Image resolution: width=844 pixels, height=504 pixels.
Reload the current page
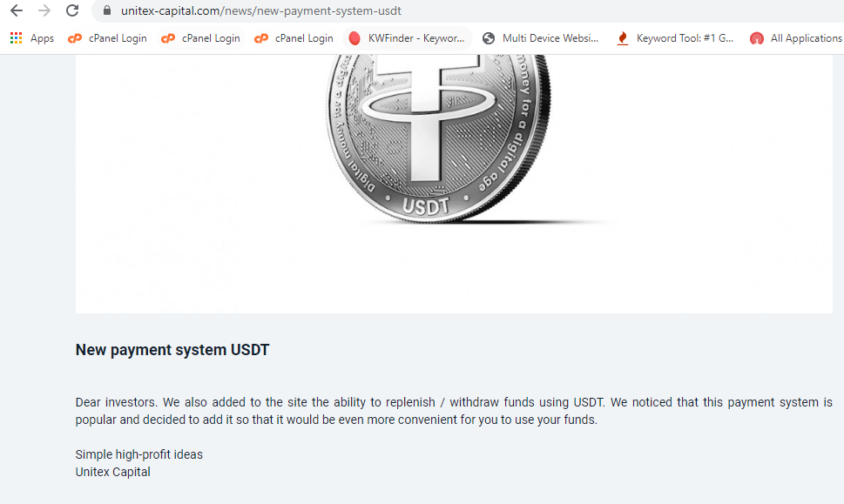72,10
